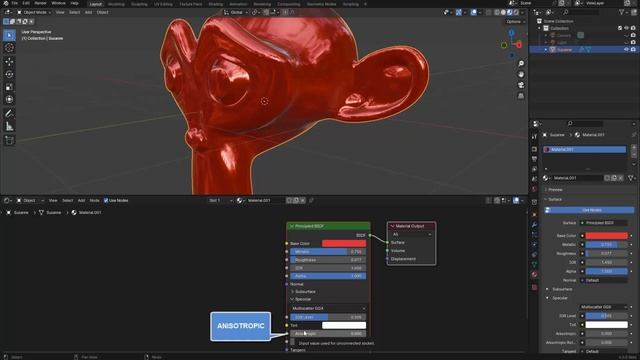Switch to the Geometry Nodes workspace tab
The height and width of the screenshot is (360, 640).
point(322,4)
